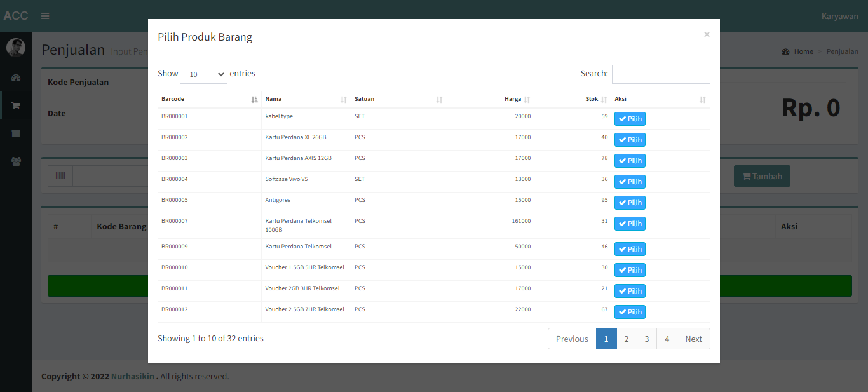Sort table by Satuan column

pos(399,99)
